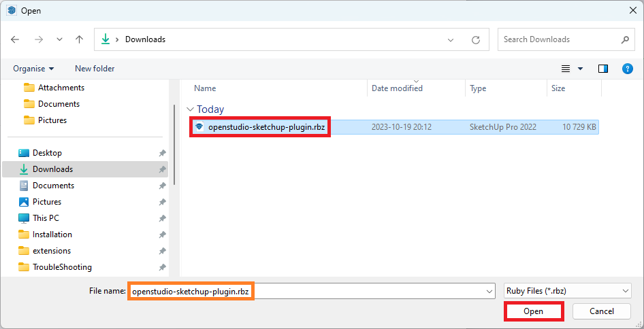
Task: Click the Open button
Action: point(534,311)
